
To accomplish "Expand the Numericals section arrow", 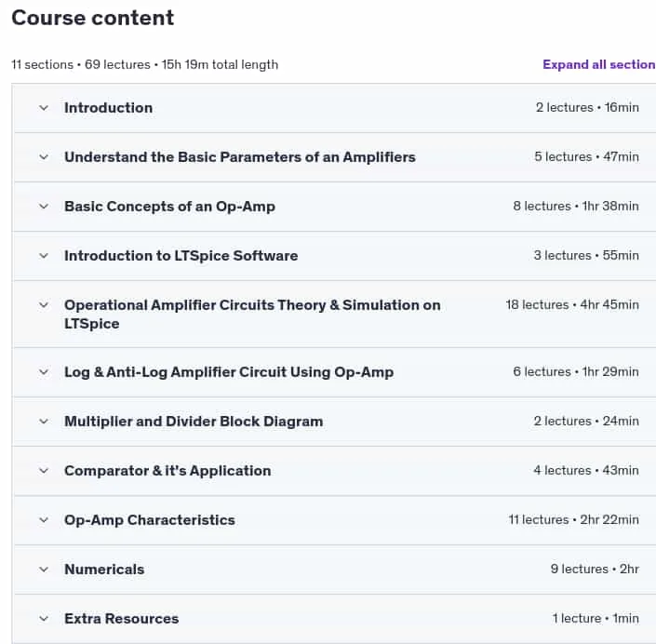I will 44,570.
